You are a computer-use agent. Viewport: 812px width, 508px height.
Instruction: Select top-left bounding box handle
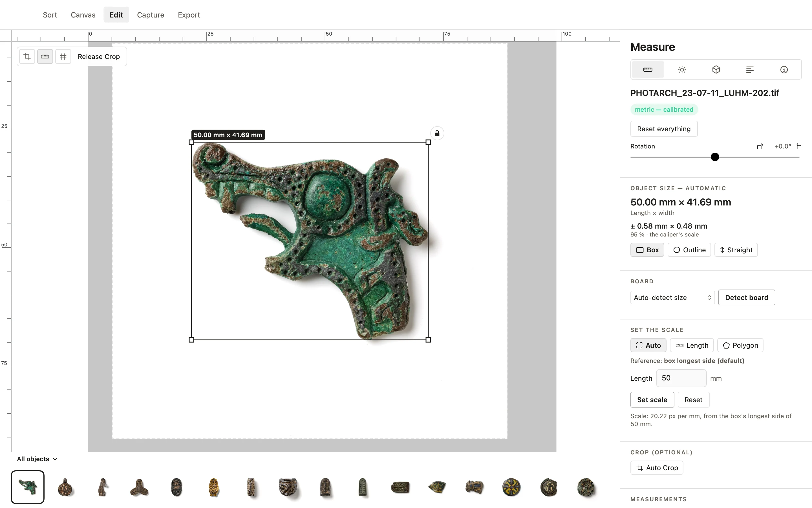click(x=191, y=142)
